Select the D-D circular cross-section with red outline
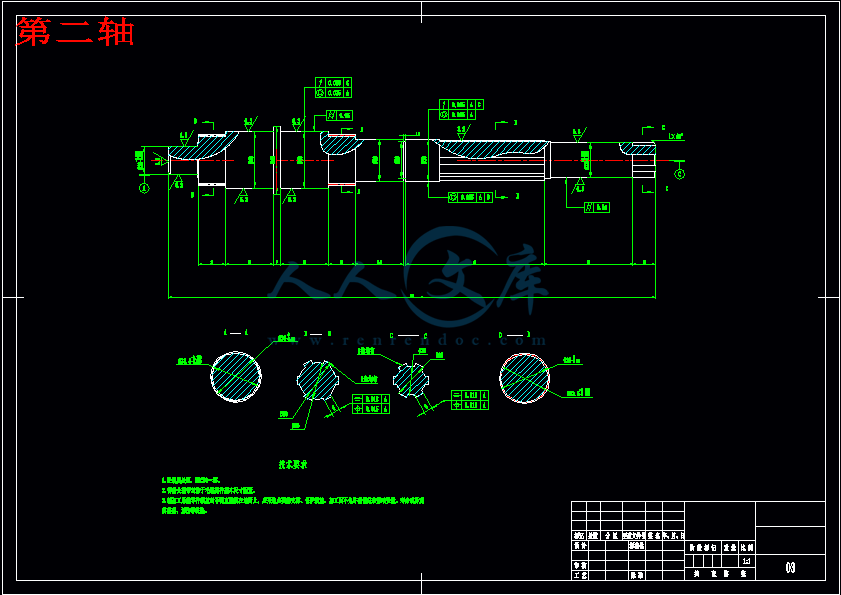The width and height of the screenshot is (841, 595). click(x=524, y=379)
